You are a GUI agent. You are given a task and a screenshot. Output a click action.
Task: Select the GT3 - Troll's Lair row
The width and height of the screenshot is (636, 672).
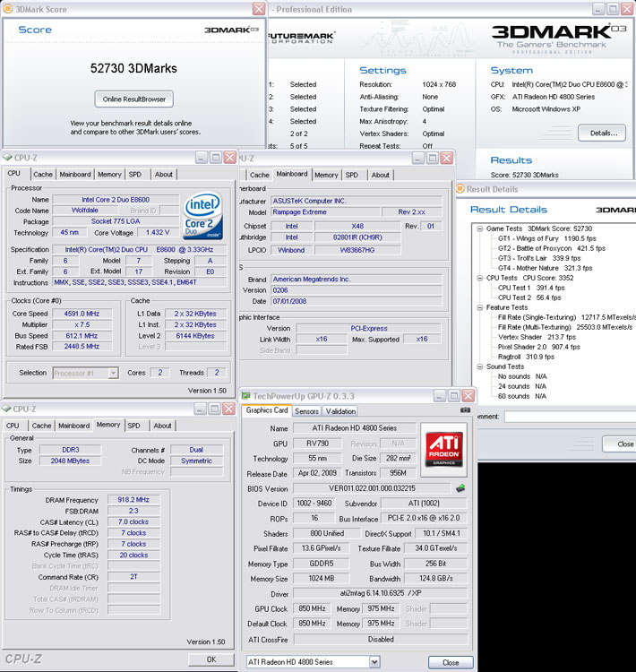pyautogui.click(x=539, y=258)
